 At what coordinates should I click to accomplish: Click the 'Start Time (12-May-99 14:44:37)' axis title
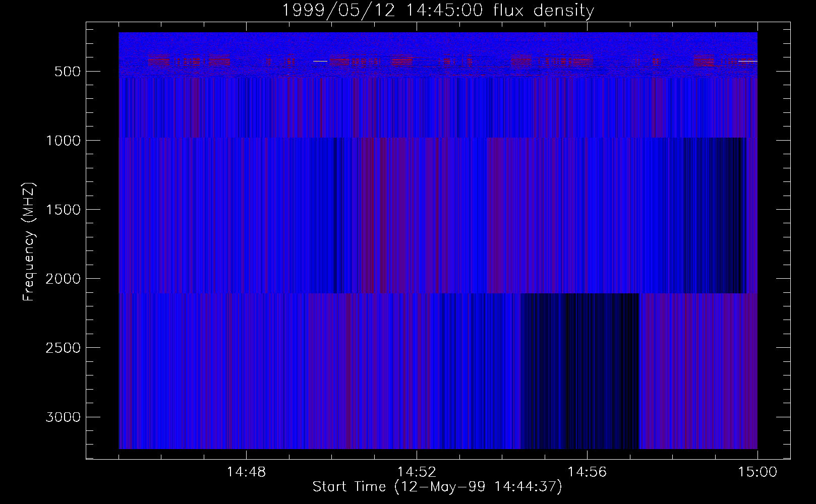click(437, 487)
